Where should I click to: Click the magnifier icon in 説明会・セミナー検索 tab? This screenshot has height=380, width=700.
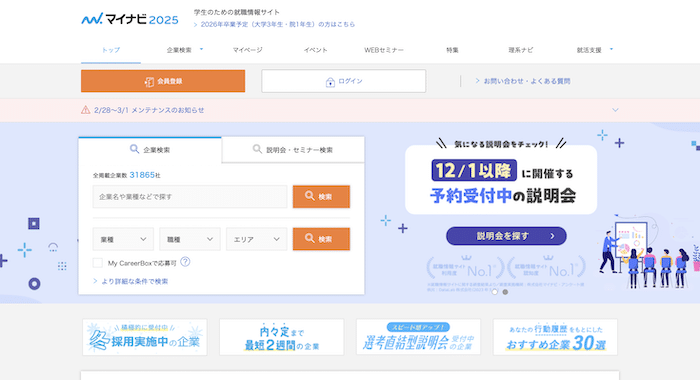[257, 149]
